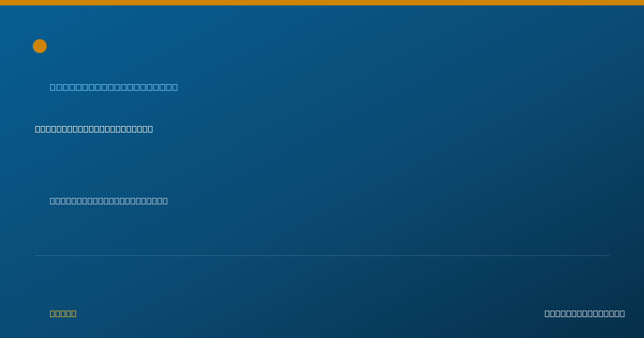Click the gray footer text at bottom-right
Image resolution: width=644 pixels, height=338 pixels.
584,313
